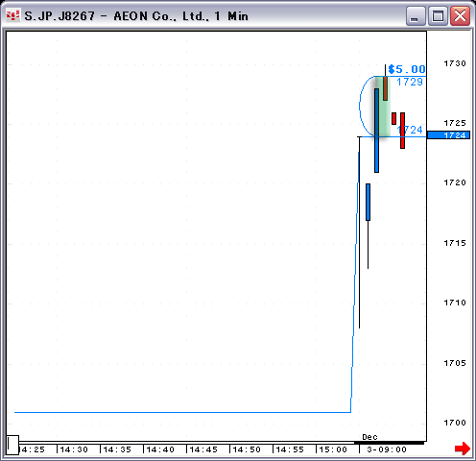Viewport: 476px width, 461px height.
Task: Click the red scroll-right arrow icon
Action: tap(463, 449)
